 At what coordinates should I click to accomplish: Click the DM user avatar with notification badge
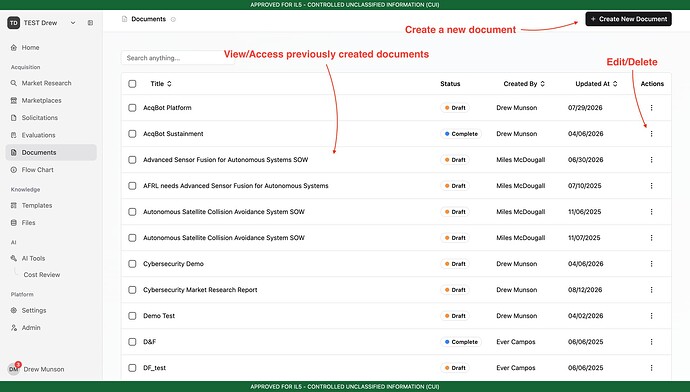14,368
